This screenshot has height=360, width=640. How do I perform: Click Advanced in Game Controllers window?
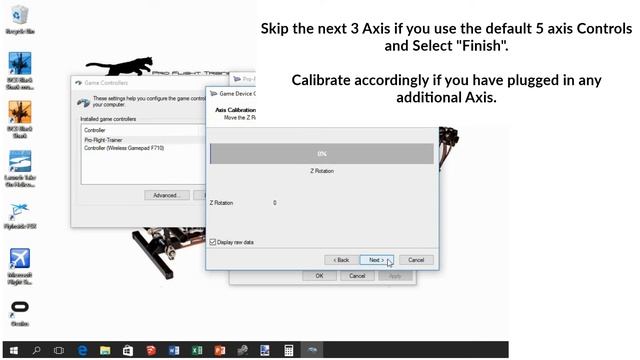coord(167,196)
